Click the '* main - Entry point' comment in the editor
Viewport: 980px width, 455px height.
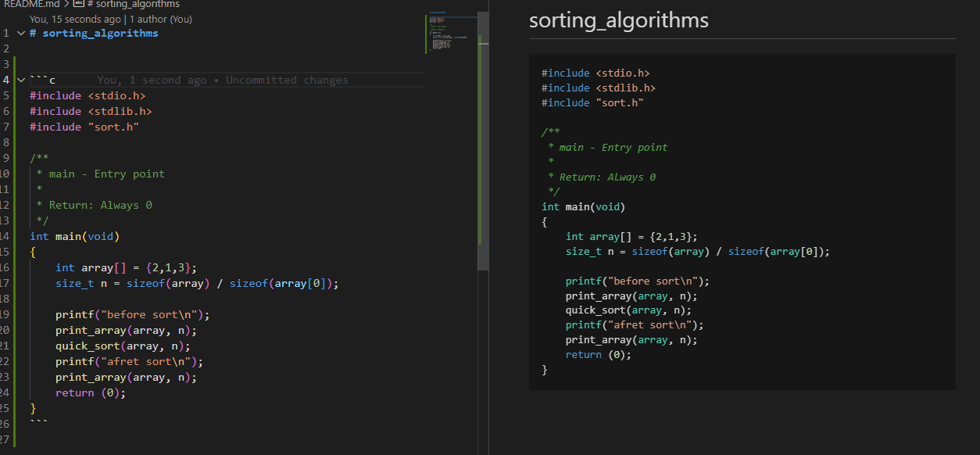100,174
